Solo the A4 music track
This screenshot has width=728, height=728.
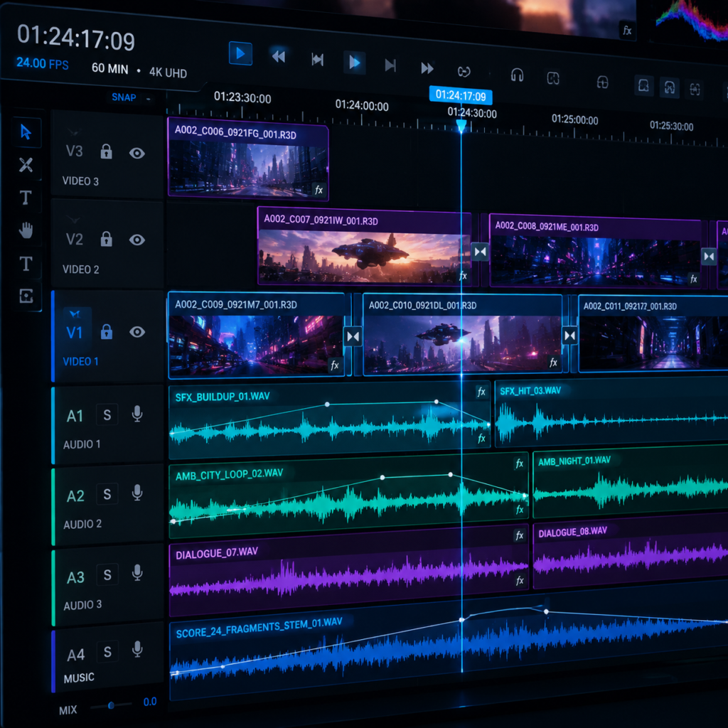(x=107, y=653)
